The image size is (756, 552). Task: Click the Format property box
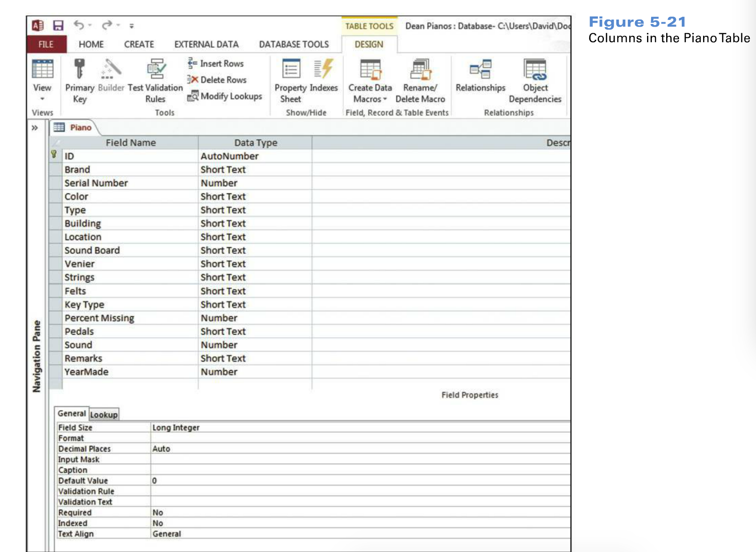point(360,438)
